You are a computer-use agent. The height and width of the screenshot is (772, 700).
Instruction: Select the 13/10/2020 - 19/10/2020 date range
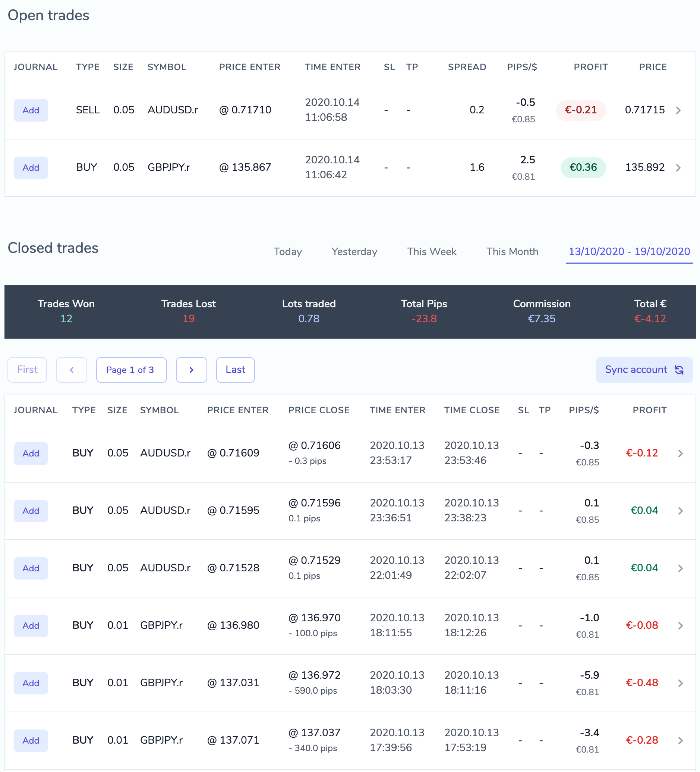[x=629, y=252]
